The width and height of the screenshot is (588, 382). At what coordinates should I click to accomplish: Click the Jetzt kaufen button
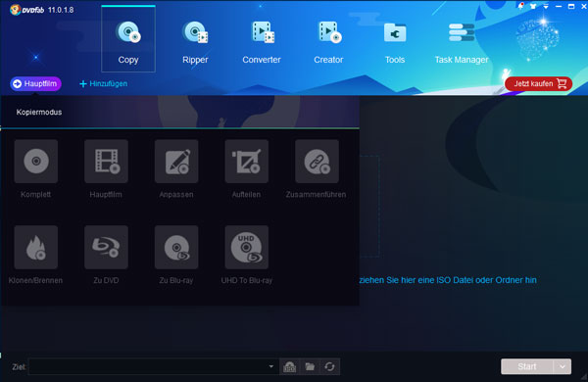click(538, 83)
